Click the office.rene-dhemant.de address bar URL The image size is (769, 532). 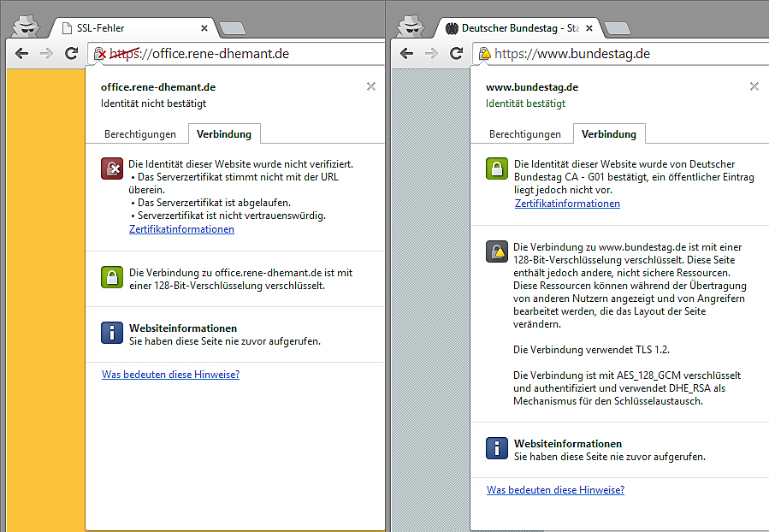(220, 54)
